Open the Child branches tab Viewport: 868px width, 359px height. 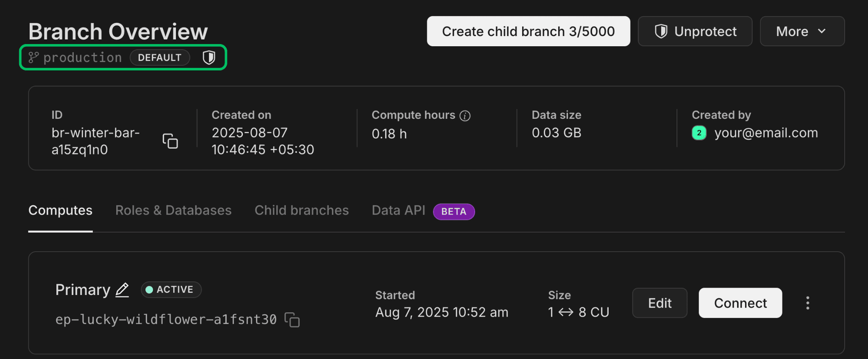[302, 211]
